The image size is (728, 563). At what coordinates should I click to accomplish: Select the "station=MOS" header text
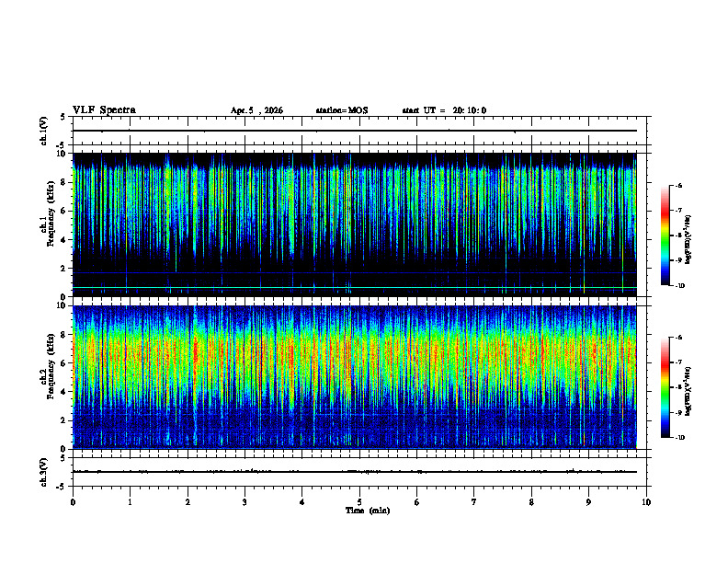click(342, 110)
